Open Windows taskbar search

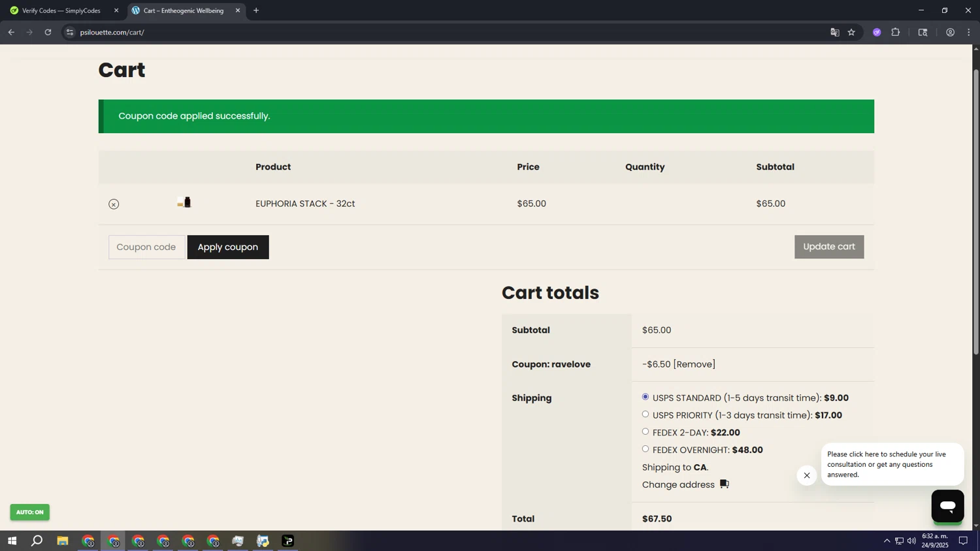(x=37, y=541)
